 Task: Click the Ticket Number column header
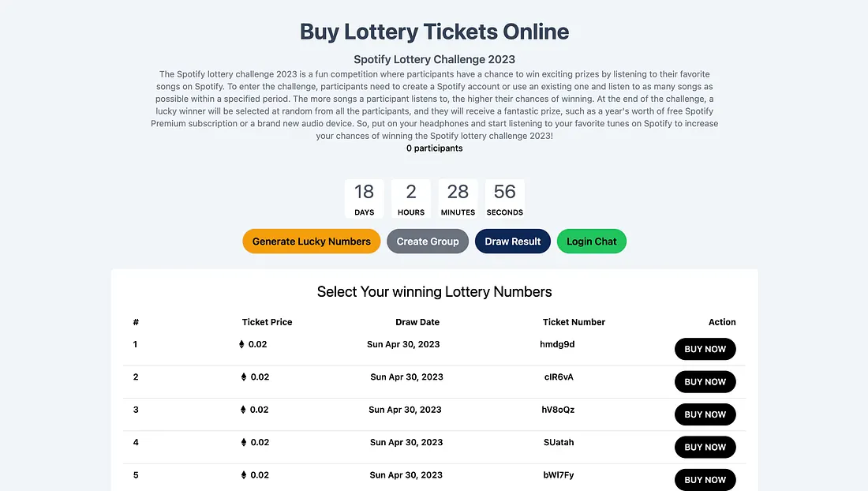(574, 322)
